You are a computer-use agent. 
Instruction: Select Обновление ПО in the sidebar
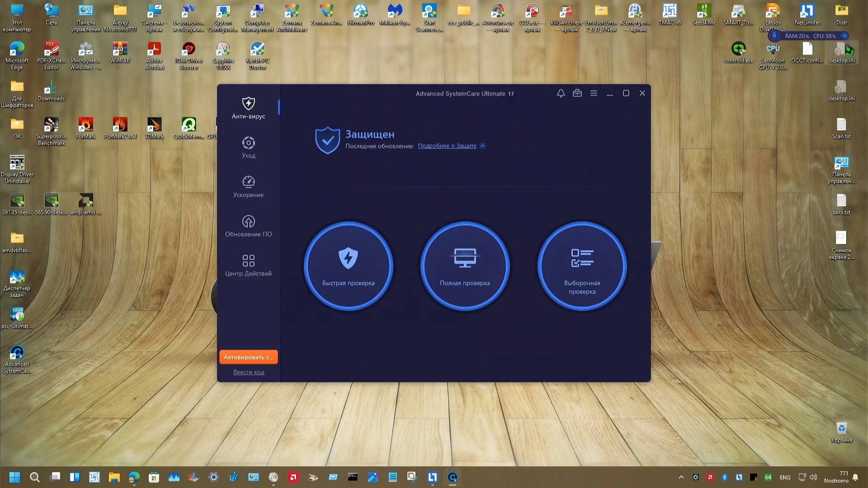click(248, 227)
